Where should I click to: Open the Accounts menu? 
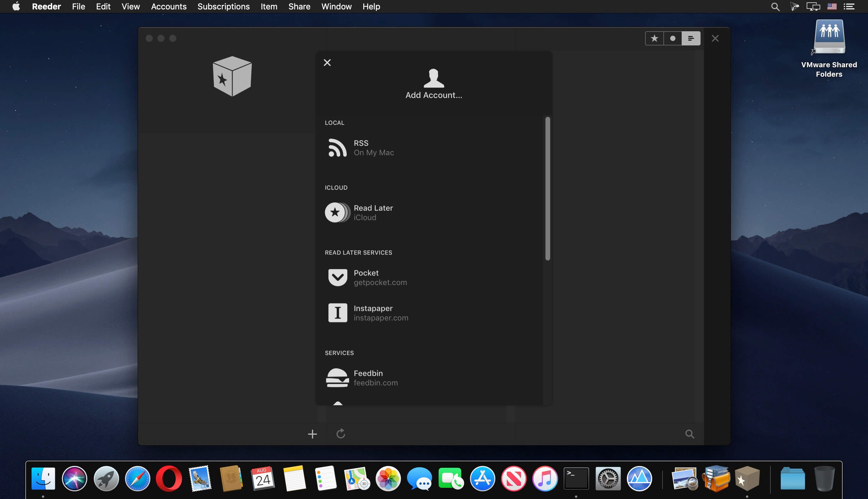click(169, 6)
